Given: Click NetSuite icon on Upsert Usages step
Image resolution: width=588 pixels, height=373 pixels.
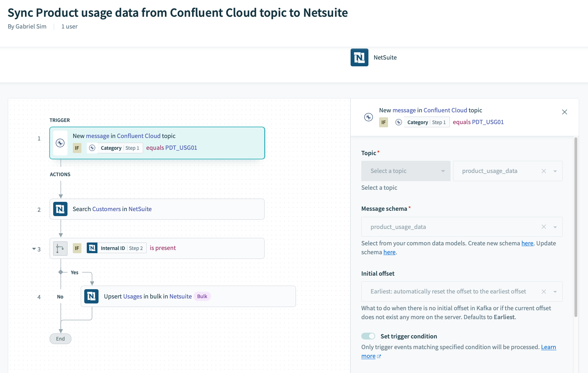Looking at the screenshot, I should click(91, 296).
